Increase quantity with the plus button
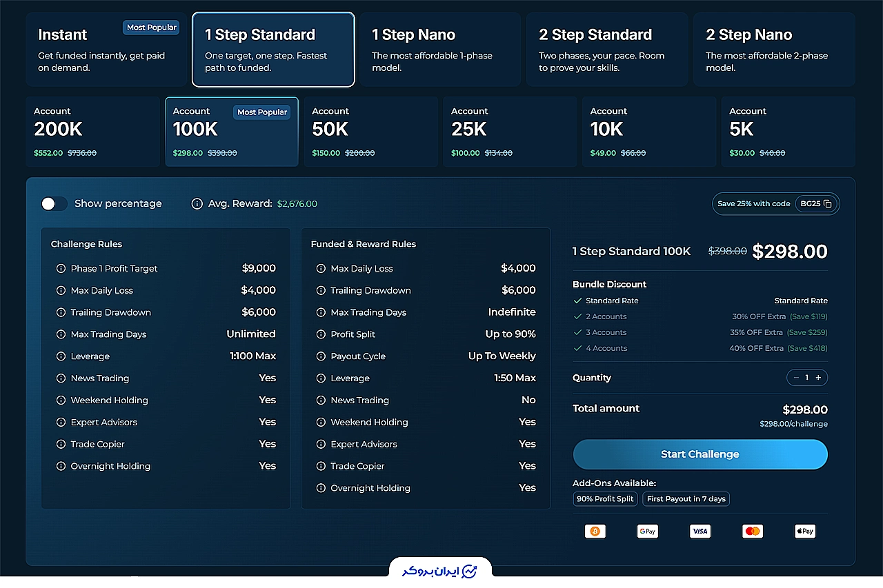 tap(818, 378)
